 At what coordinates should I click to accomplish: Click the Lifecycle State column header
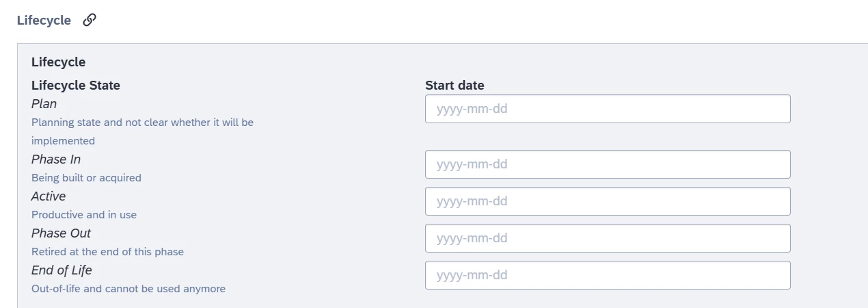pyautogui.click(x=75, y=86)
